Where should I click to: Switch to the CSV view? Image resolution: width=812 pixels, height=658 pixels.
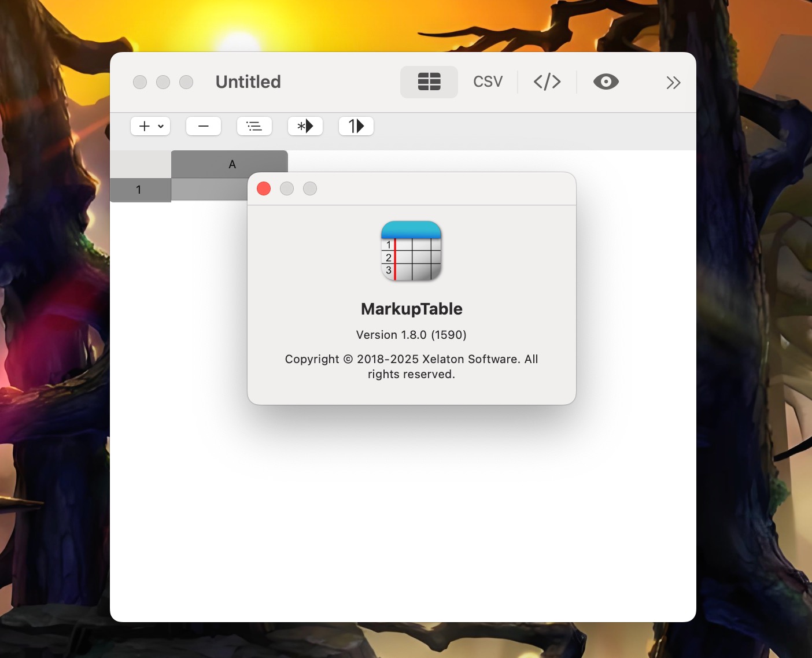pos(488,82)
